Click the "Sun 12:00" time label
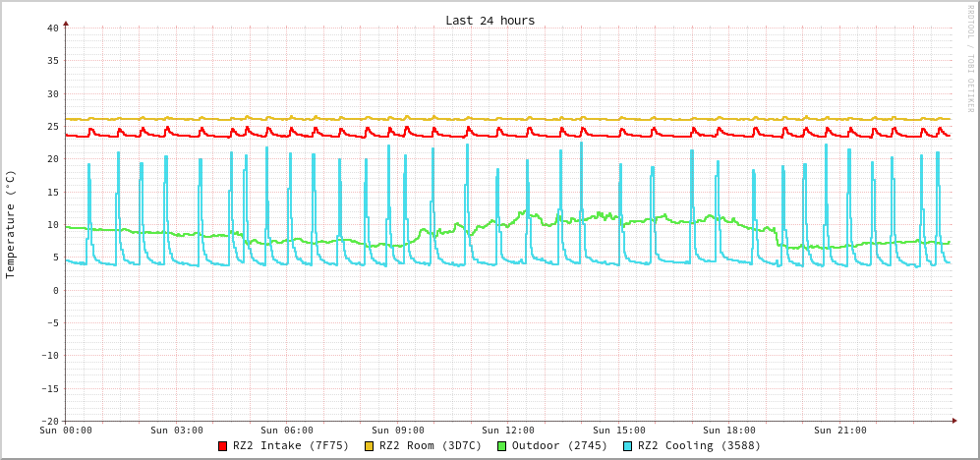Viewport: 980px width, 460px height. (509, 431)
